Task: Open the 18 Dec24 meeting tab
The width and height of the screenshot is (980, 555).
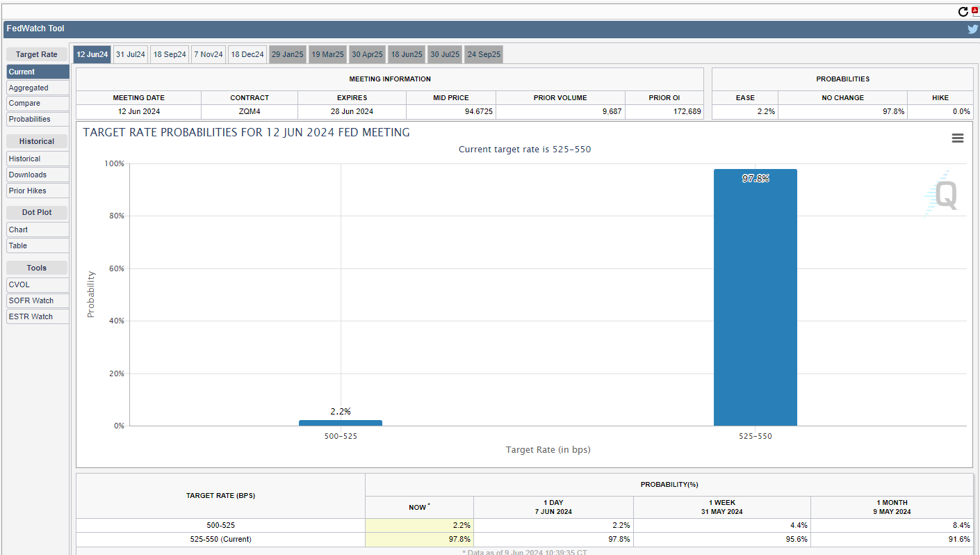Action: (x=247, y=54)
